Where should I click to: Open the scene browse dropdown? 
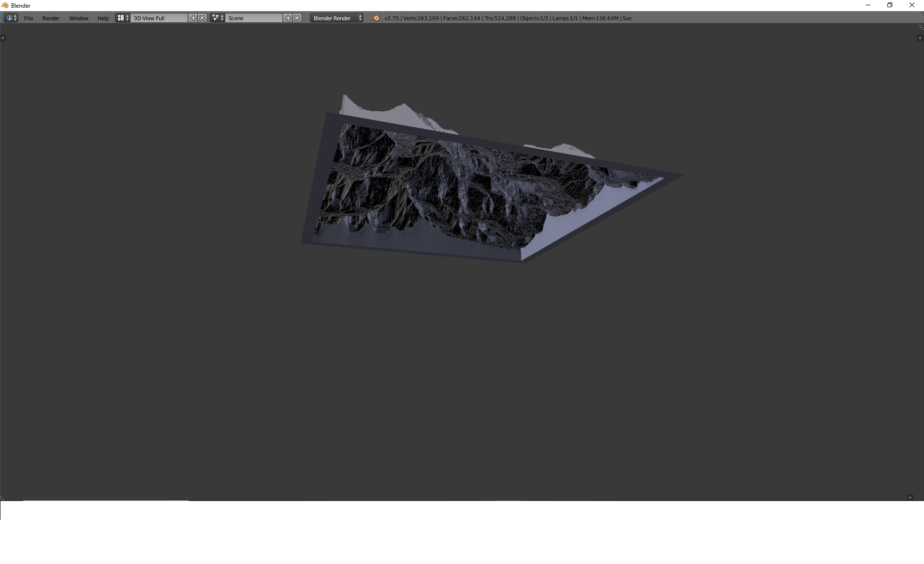[218, 18]
